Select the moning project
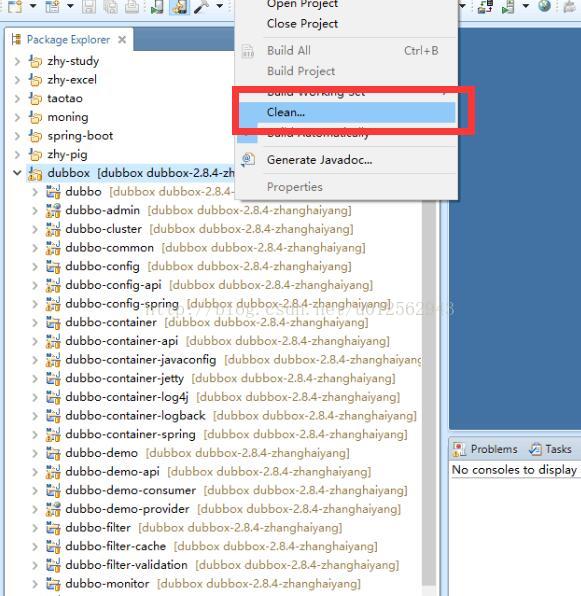 click(x=68, y=117)
